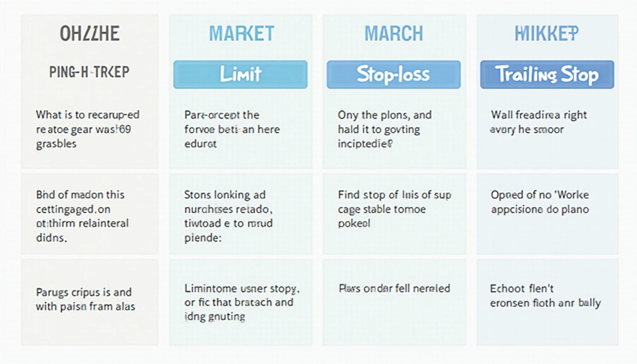Click the PING-H-TRKEP label
This screenshot has width=637, height=364.
tap(89, 72)
